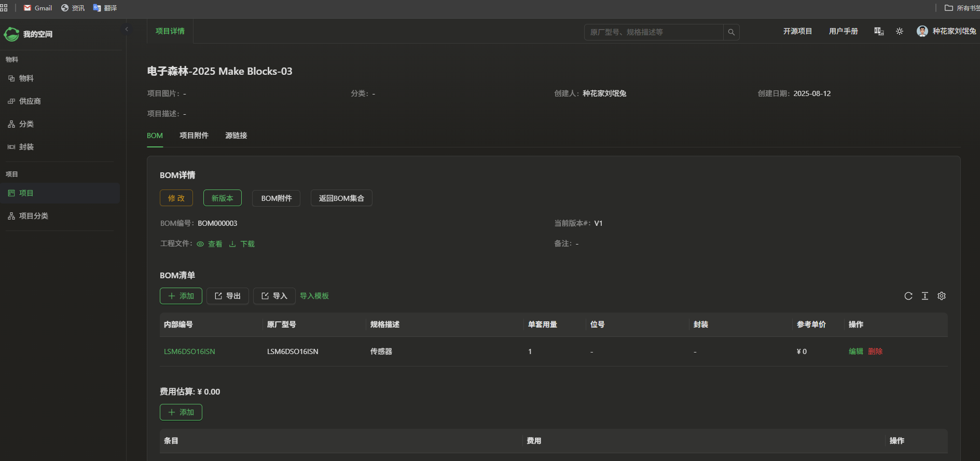Image resolution: width=980 pixels, height=461 pixels.
Task: View the engineering file (查看)
Action: tap(210, 244)
